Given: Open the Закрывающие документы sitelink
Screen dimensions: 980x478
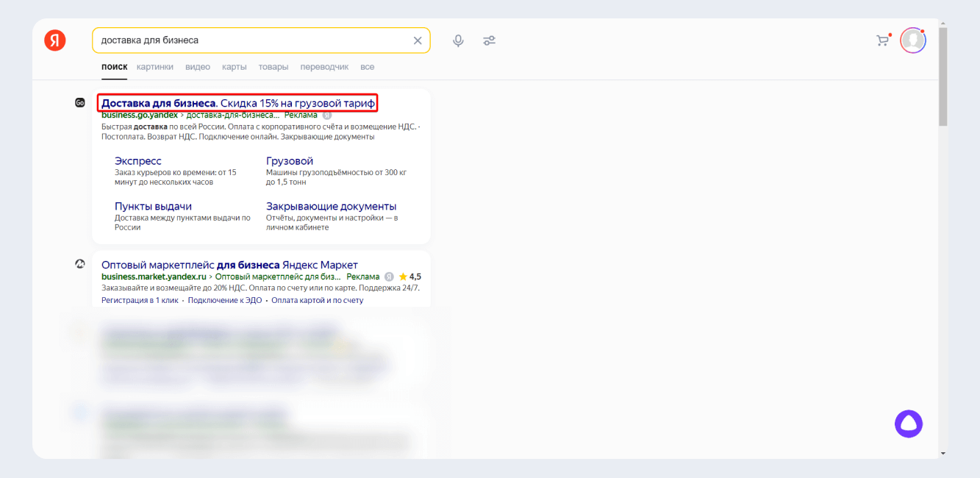Looking at the screenshot, I should [x=332, y=207].
